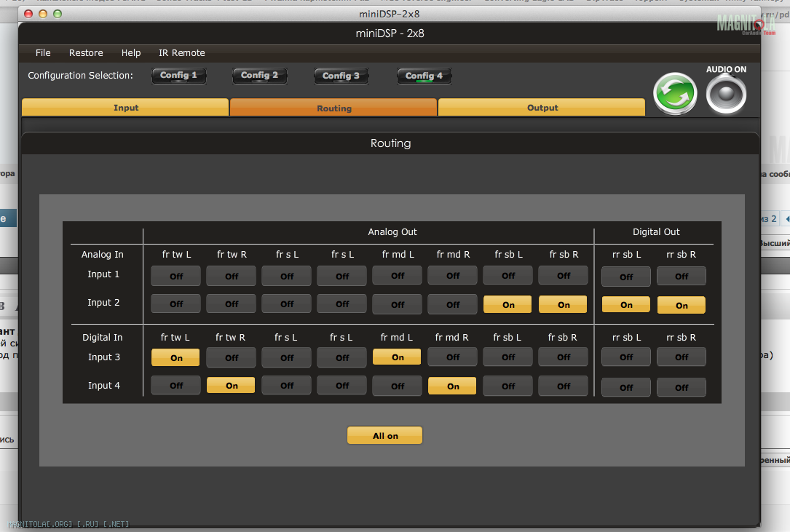Switch to the Input tab

(125, 107)
